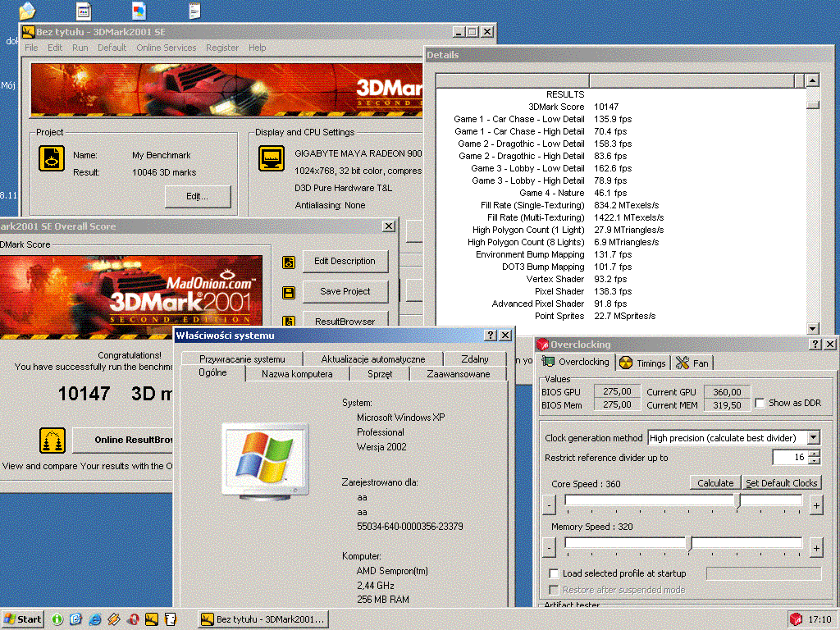Click the ResultBrowser button
This screenshot has width=840, height=630.
(345, 319)
